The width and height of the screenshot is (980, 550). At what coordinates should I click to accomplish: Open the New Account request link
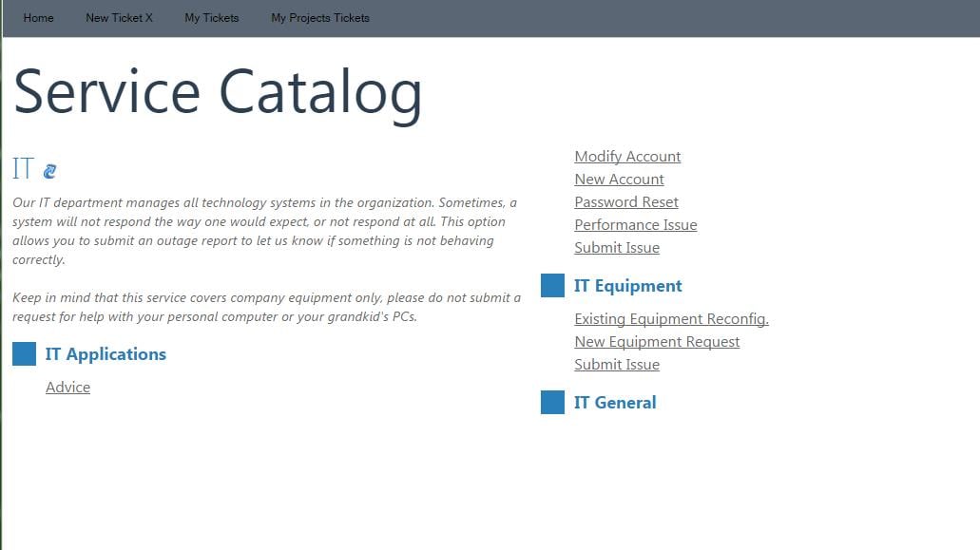coord(619,179)
